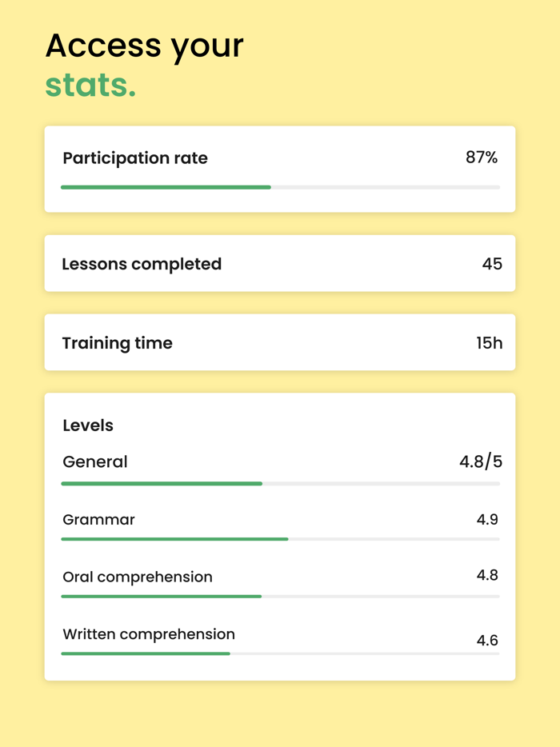Open the Lessons completed card

pyautogui.click(x=280, y=264)
